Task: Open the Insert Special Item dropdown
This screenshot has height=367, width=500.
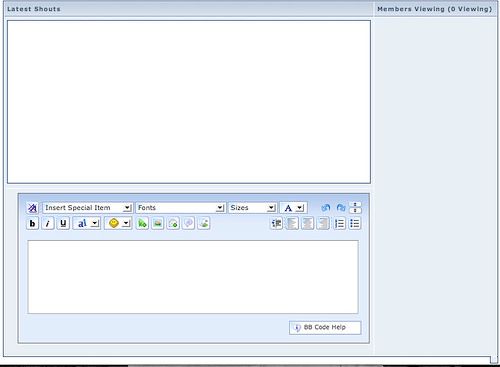Action: tap(88, 208)
